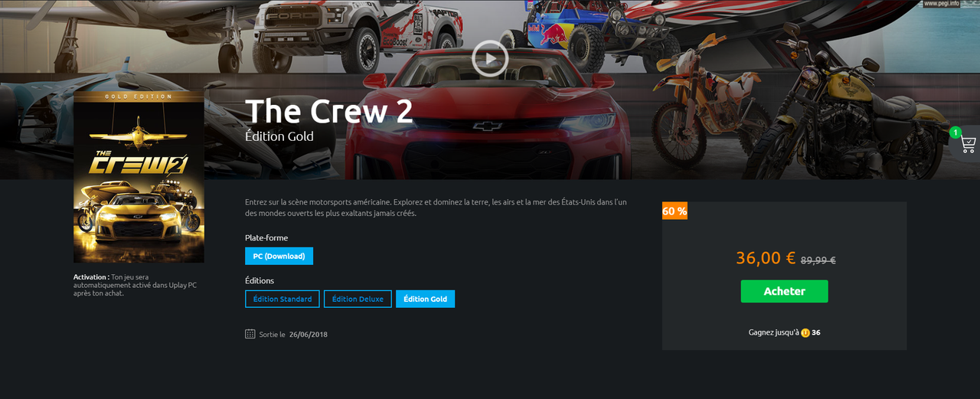980x399 pixels.
Task: Click the release date 26/06/2018
Action: [x=309, y=335]
